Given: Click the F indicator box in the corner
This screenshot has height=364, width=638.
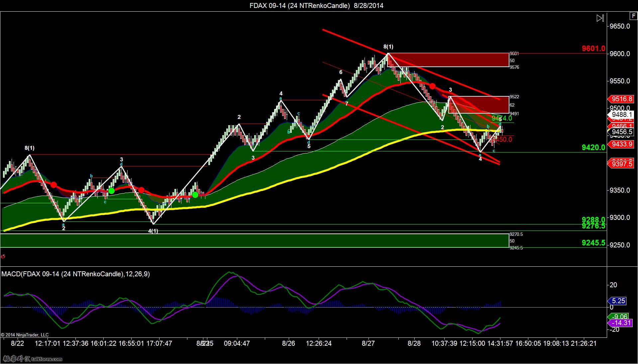Looking at the screenshot, I should [633, 16].
